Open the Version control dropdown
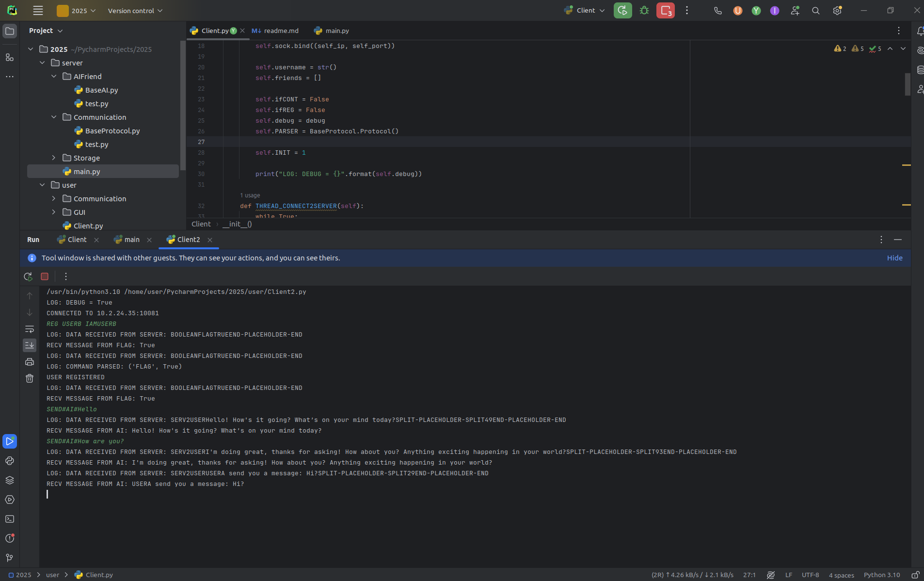 coord(135,11)
